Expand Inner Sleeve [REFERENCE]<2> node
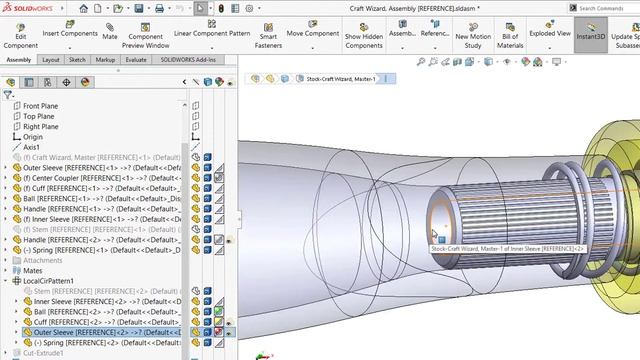640x360 pixels. pos(16,301)
